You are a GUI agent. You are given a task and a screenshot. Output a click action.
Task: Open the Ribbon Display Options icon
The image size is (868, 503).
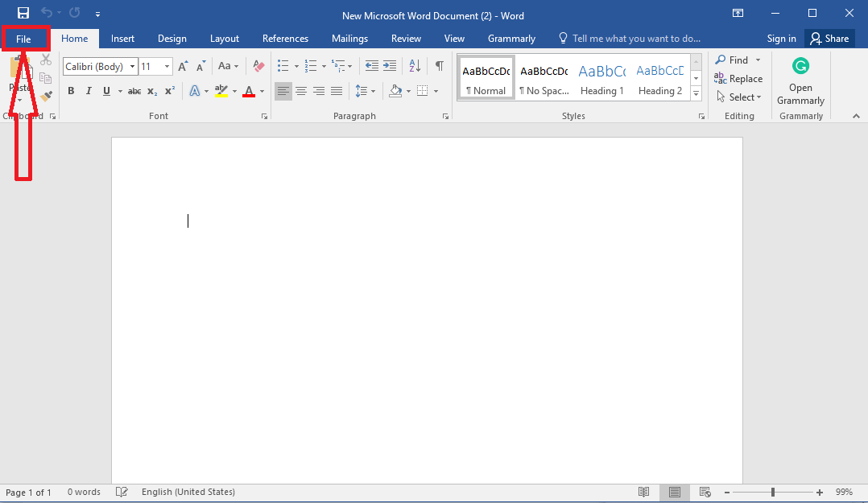pos(738,14)
